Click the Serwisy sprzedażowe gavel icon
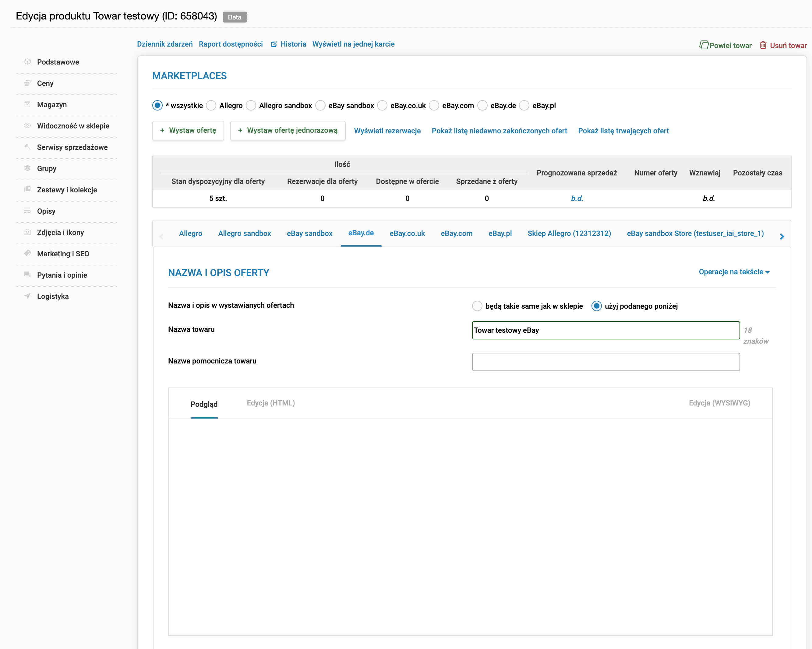Image resolution: width=812 pixels, height=649 pixels. [27, 147]
